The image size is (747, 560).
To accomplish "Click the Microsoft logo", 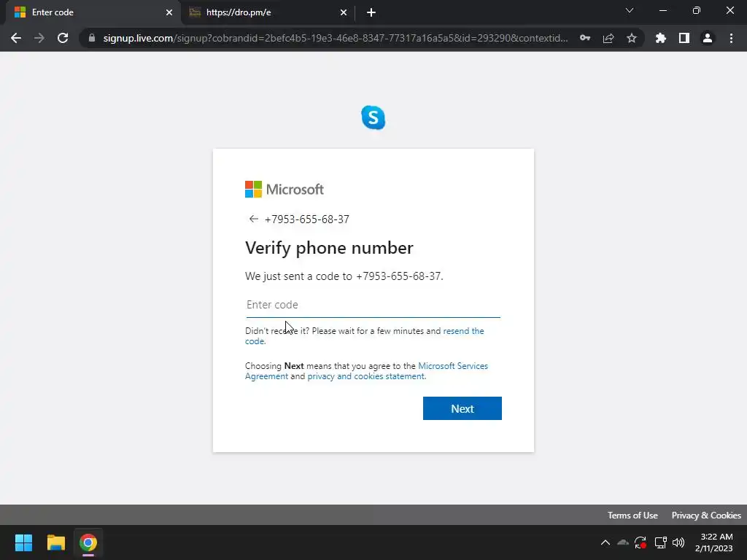I will 285,189.
